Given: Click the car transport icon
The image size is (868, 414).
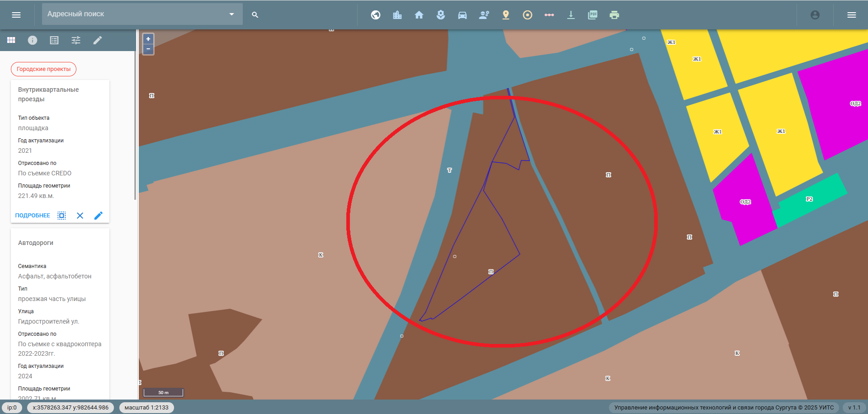Looking at the screenshot, I should (x=462, y=15).
